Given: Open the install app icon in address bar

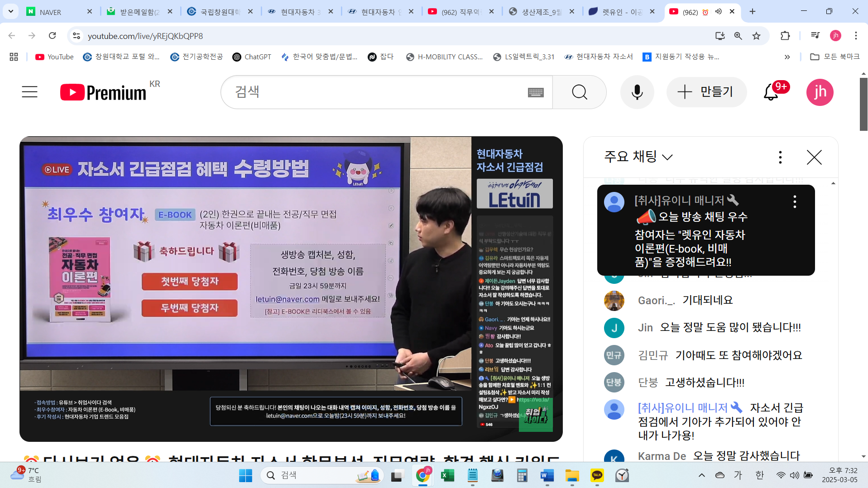Looking at the screenshot, I should click(x=720, y=36).
